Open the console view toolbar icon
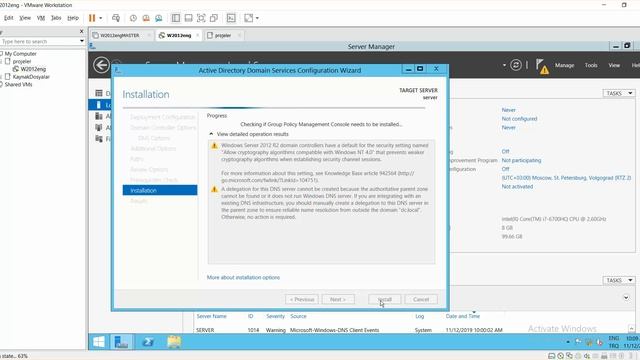Screen dimensions: 640x360 pyautogui.click(x=231, y=18)
